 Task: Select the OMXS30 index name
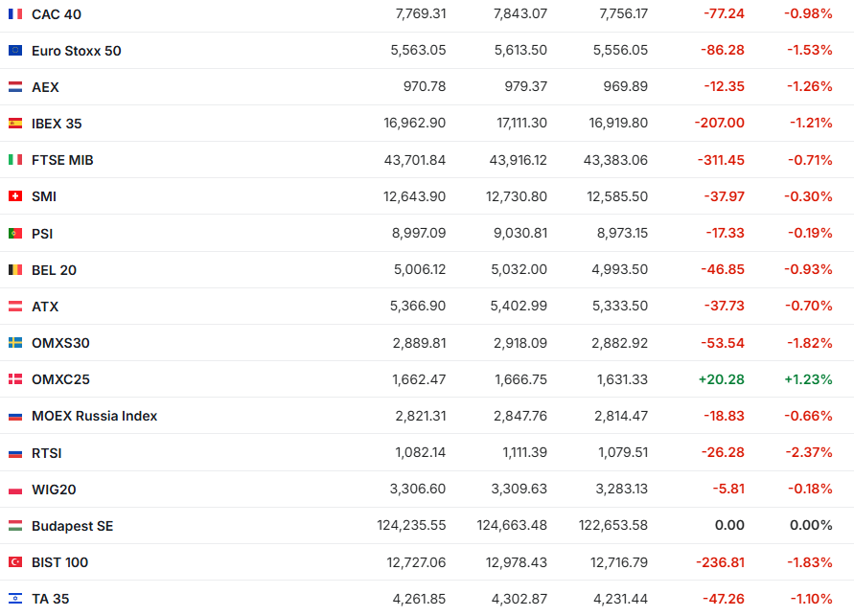tap(60, 343)
